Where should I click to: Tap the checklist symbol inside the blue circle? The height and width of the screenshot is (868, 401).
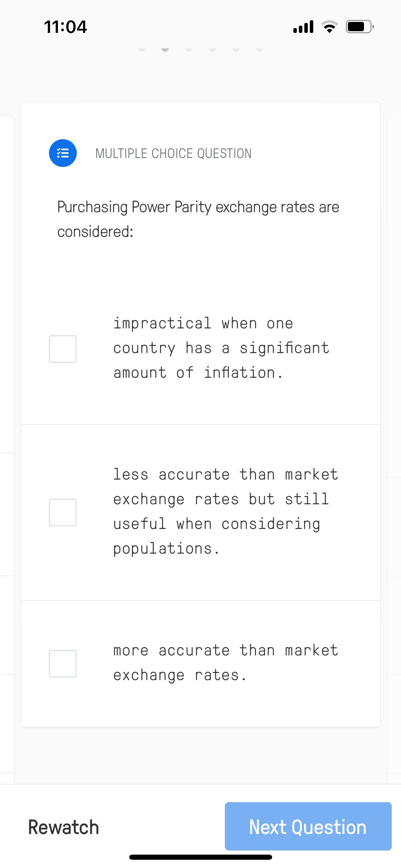coord(63,153)
